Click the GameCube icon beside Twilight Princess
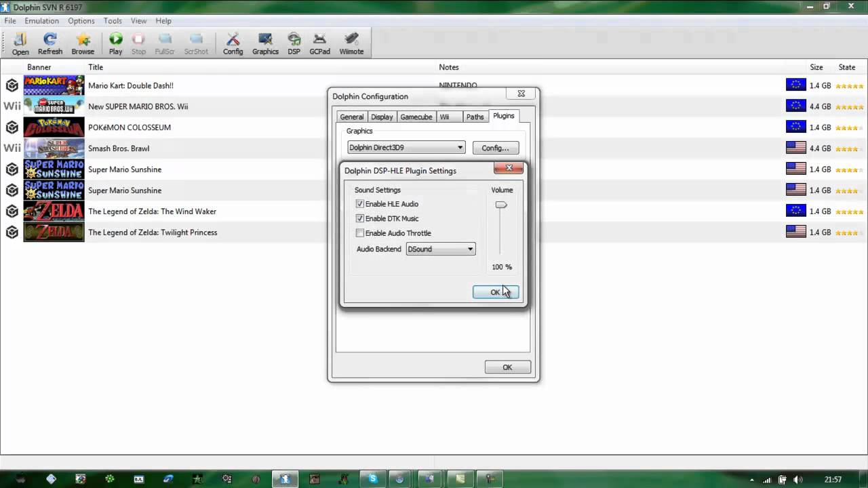Screen dimensions: 868x488 pos(12,232)
